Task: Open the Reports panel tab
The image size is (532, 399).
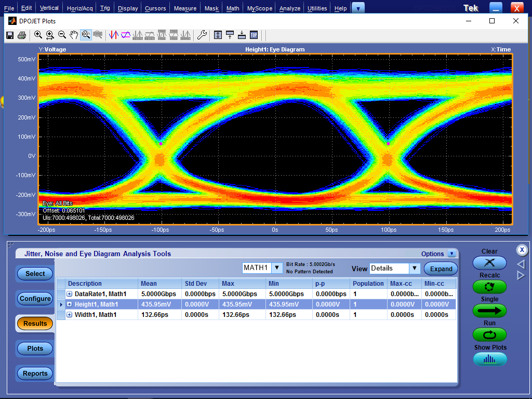Action: [x=35, y=373]
